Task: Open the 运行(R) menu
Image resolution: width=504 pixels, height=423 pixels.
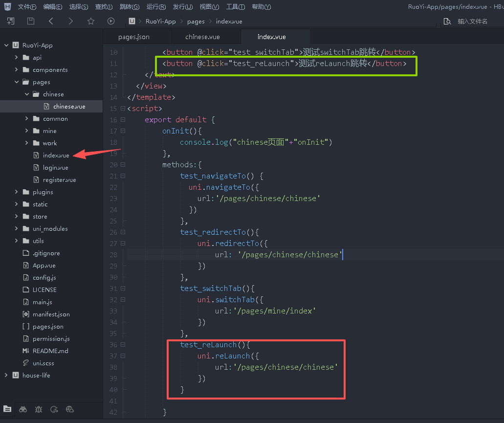Action: pos(156,7)
